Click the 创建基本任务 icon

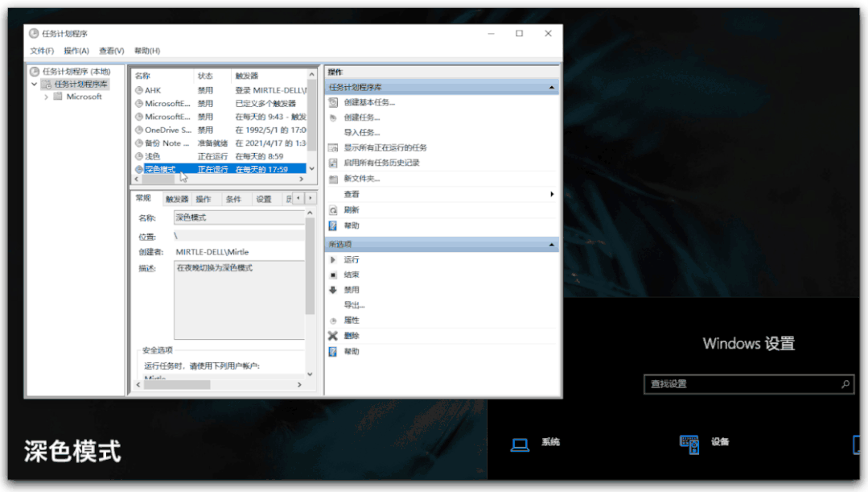pyautogui.click(x=333, y=102)
